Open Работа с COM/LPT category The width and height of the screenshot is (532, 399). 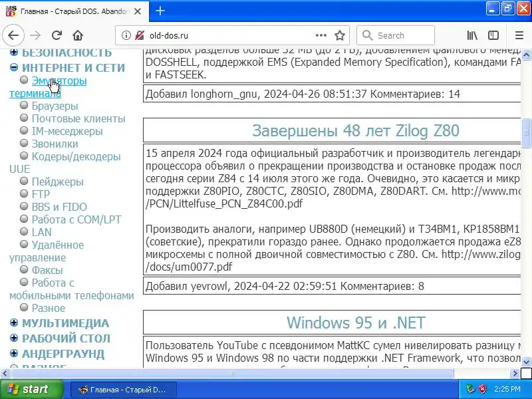76,219
